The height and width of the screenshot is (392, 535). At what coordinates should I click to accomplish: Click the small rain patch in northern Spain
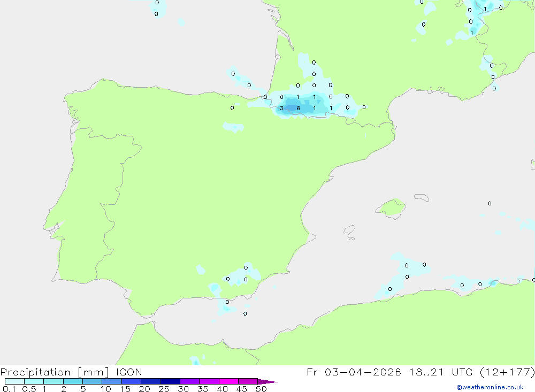click(x=233, y=127)
